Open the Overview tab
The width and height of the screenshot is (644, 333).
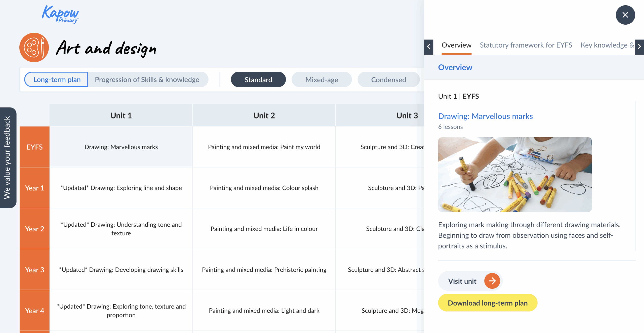click(456, 45)
